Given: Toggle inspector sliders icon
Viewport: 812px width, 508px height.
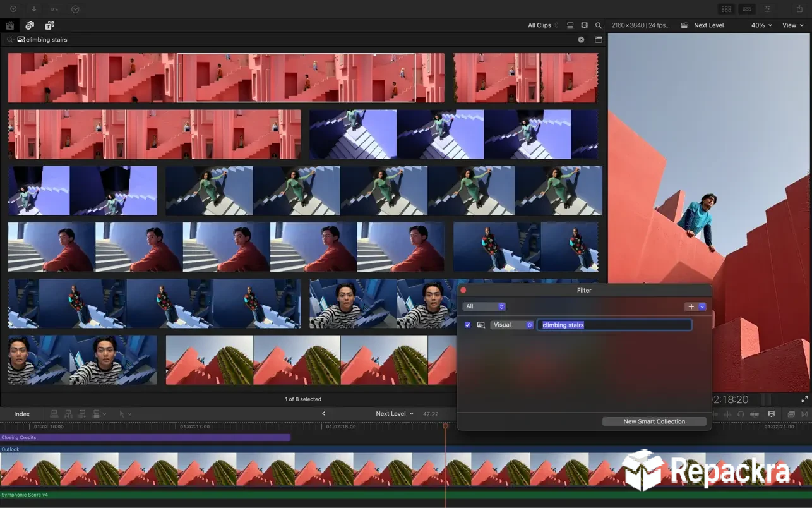Looking at the screenshot, I should 768,9.
